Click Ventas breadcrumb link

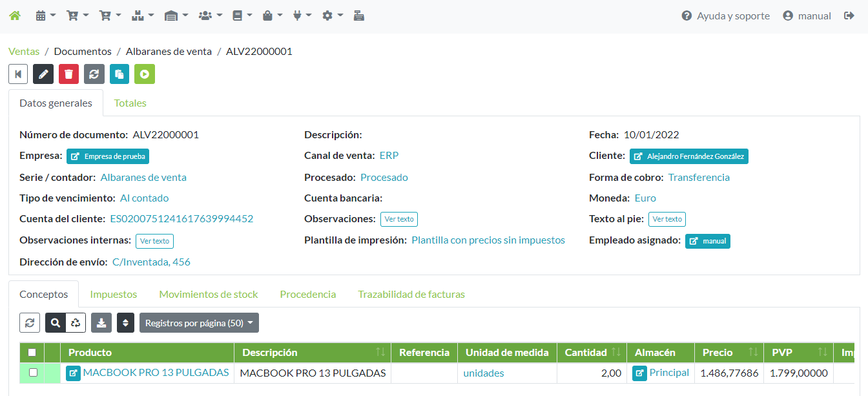coord(24,51)
